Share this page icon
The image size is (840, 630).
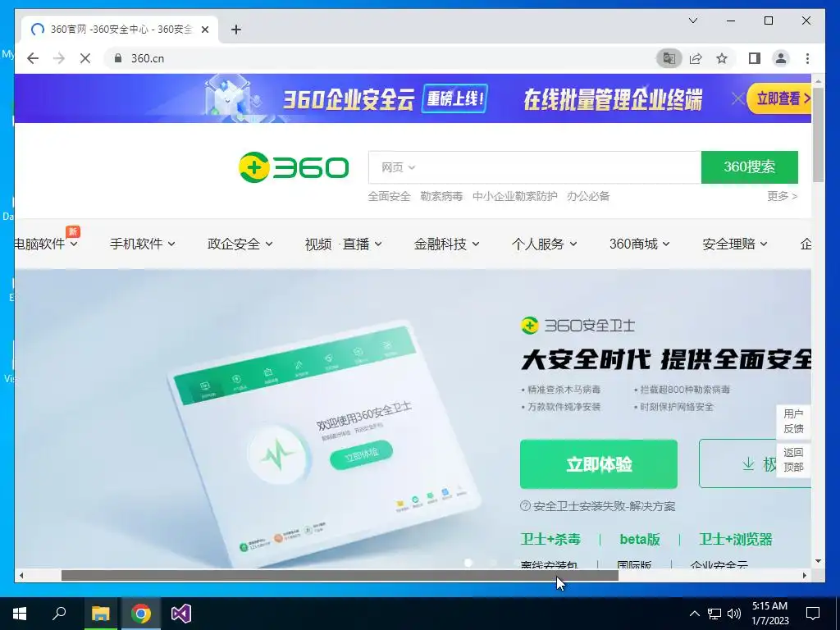696,58
